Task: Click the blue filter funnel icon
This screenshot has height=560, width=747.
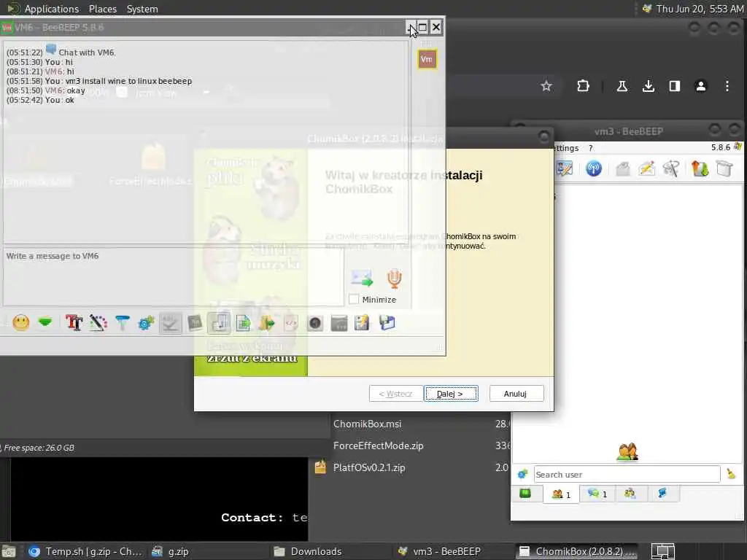Action: (x=123, y=323)
